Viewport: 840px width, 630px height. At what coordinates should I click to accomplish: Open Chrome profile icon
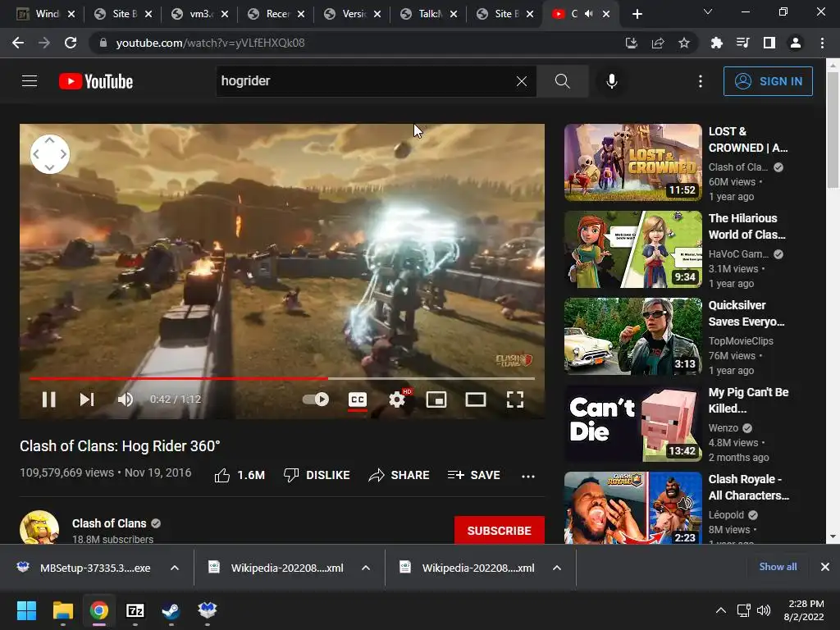[x=796, y=43]
